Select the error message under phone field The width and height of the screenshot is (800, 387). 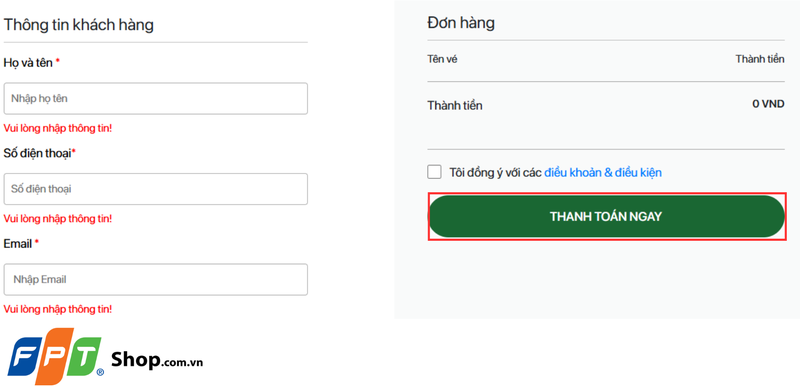(x=58, y=218)
